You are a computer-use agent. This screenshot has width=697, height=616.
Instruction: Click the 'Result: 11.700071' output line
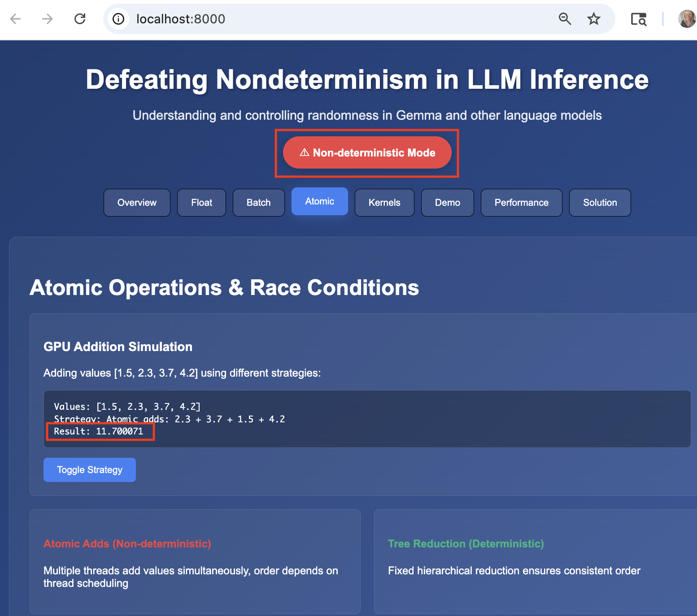99,431
